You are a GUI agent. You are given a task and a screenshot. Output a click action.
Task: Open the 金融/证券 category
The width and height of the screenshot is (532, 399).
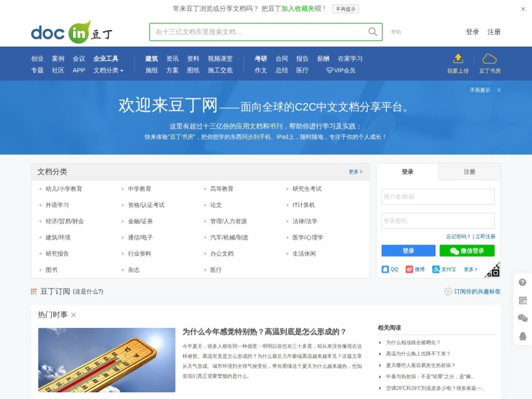(x=140, y=221)
